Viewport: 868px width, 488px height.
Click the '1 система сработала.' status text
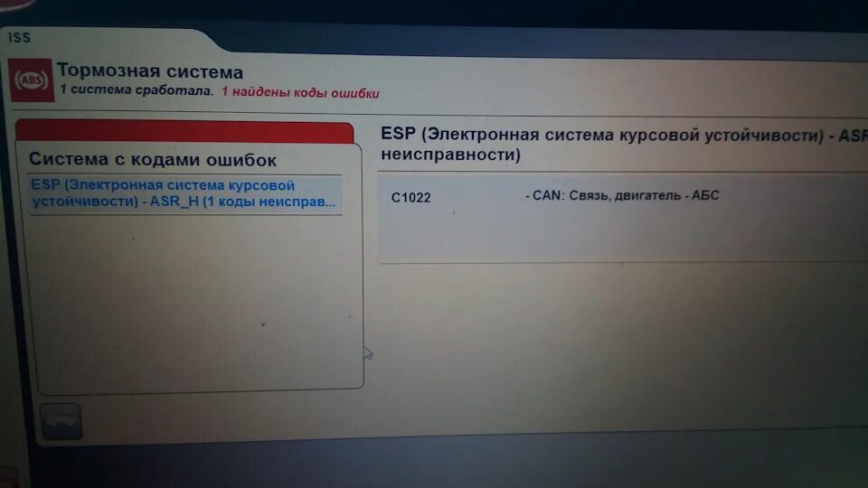coord(137,90)
